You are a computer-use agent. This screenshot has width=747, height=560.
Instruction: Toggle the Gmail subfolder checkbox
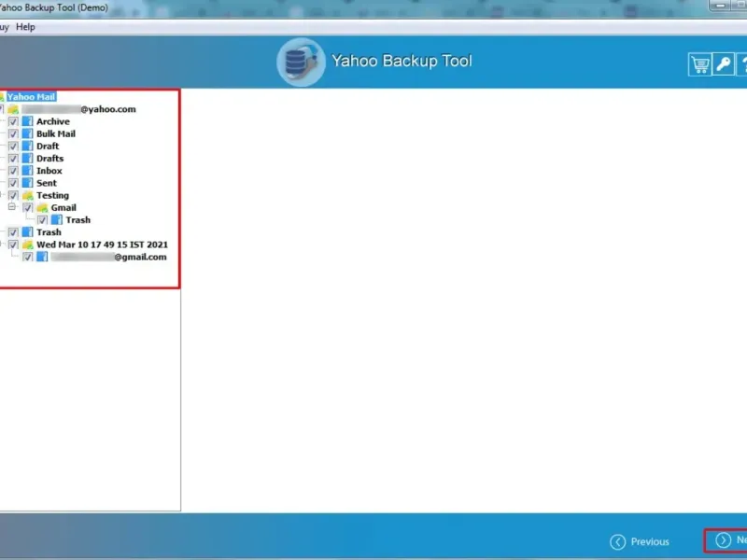coord(28,208)
